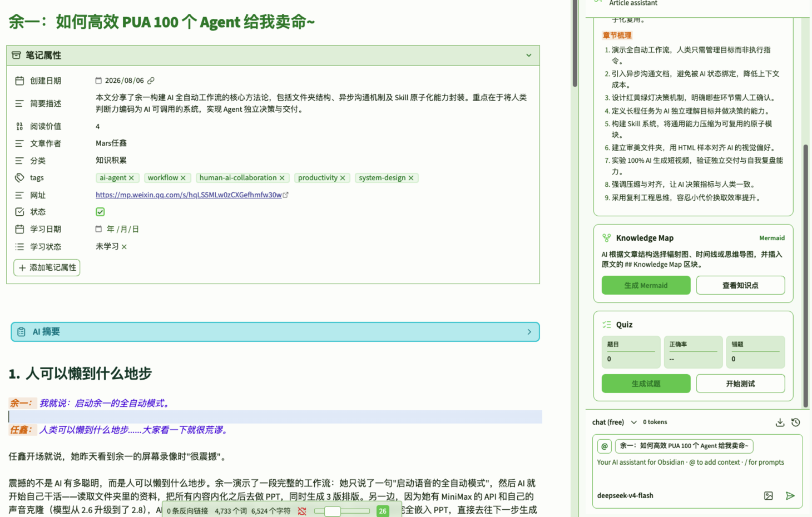This screenshot has height=517, width=812.
Task: Click the 开始测试 button
Action: (x=740, y=384)
